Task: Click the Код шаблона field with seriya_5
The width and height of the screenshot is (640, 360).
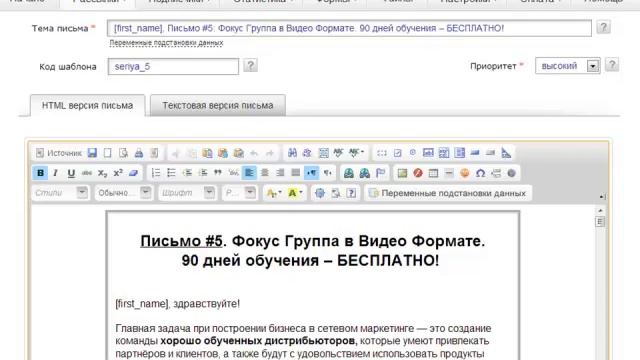Action: point(173,67)
